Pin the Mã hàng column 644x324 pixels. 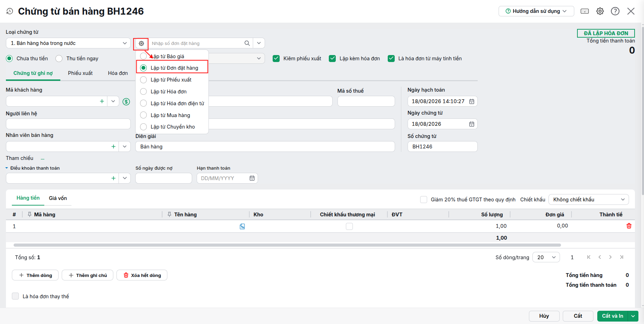point(30,214)
